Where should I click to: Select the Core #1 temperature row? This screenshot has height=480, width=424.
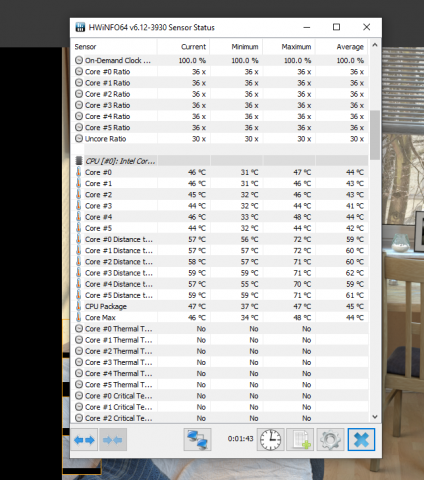[x=220, y=183]
